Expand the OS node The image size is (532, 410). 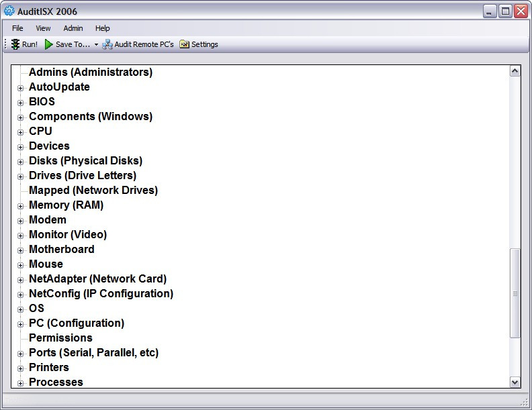coord(20,309)
